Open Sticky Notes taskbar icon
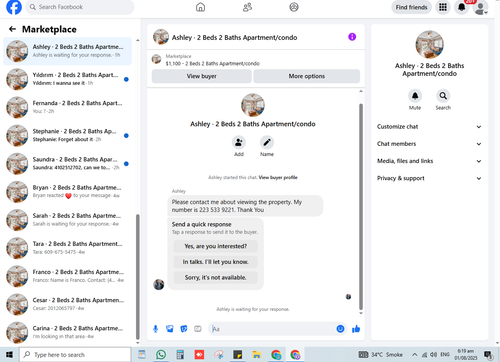Screen dimensions: 500x362 237,354
